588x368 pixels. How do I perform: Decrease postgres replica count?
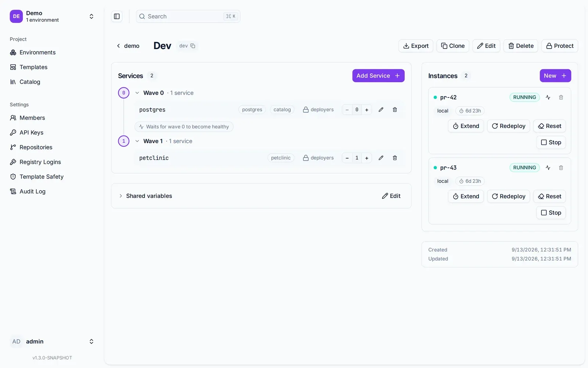pyautogui.click(x=347, y=110)
